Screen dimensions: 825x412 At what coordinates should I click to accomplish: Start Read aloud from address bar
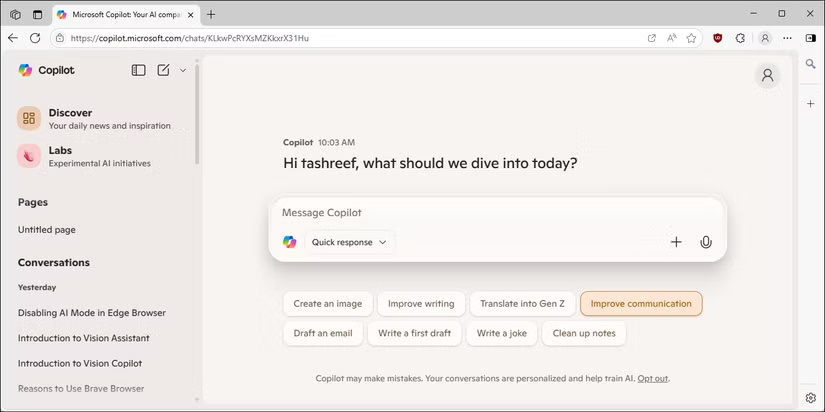pos(672,38)
